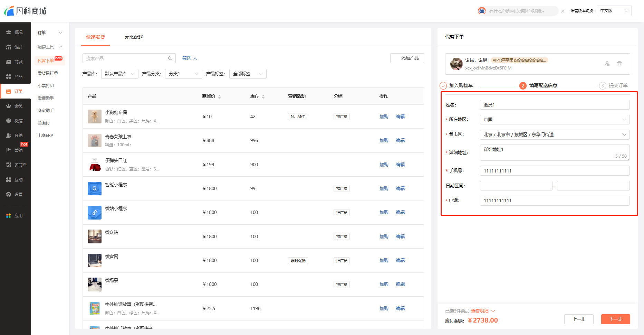The width and height of the screenshot is (644, 335).
Task: Click the 搜索产品 search field
Action: pos(129,58)
